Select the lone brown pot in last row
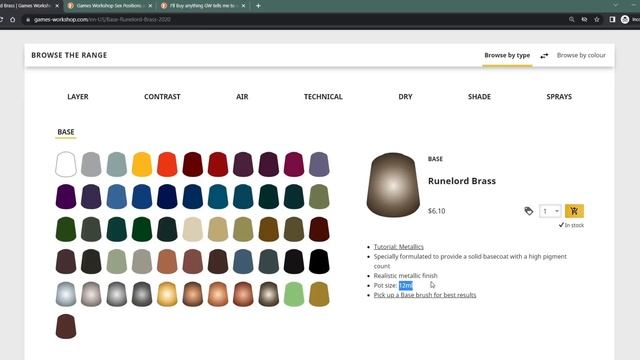Image resolution: width=640 pixels, height=360 pixels. pos(66,326)
